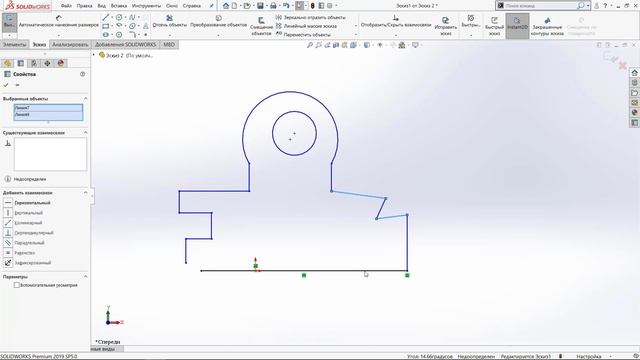Screen dimensions: 640x360
Task: Collapse the Добавить взаимосвязи section
Action: point(85,193)
